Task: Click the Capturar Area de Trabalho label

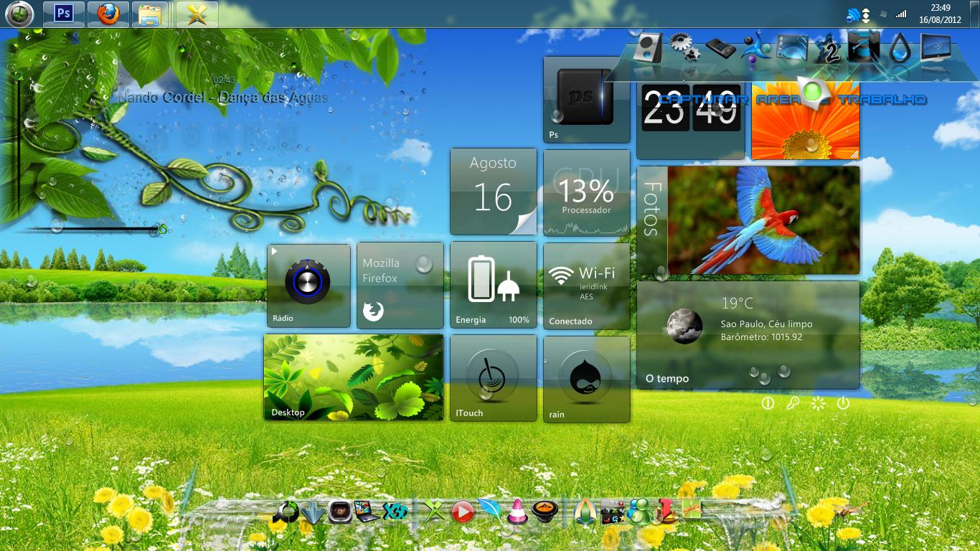Action: point(792,100)
